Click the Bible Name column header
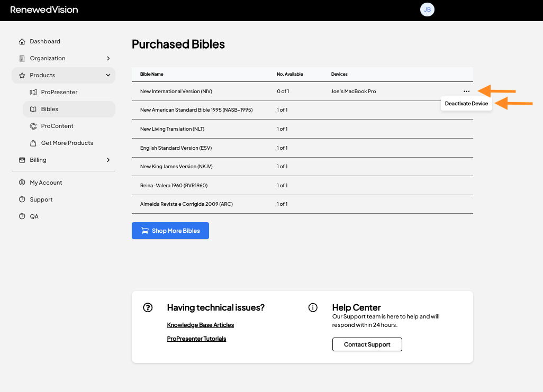Image resolution: width=543 pixels, height=392 pixels. (x=152, y=74)
